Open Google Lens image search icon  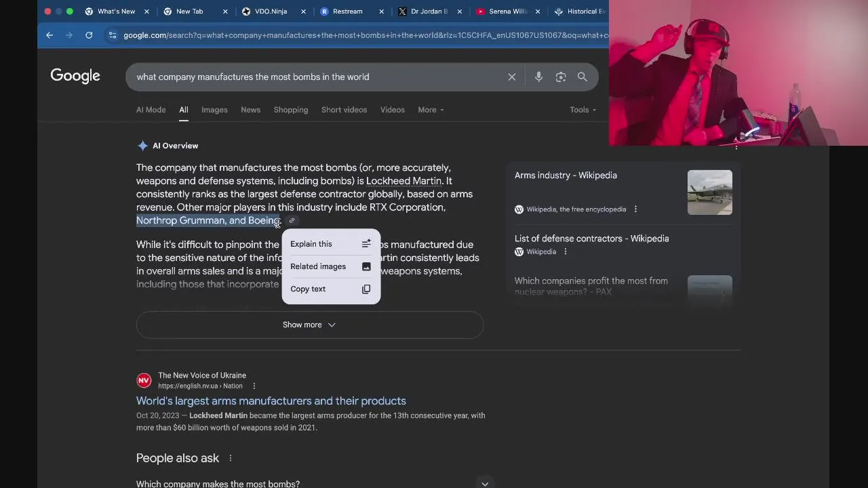(561, 77)
